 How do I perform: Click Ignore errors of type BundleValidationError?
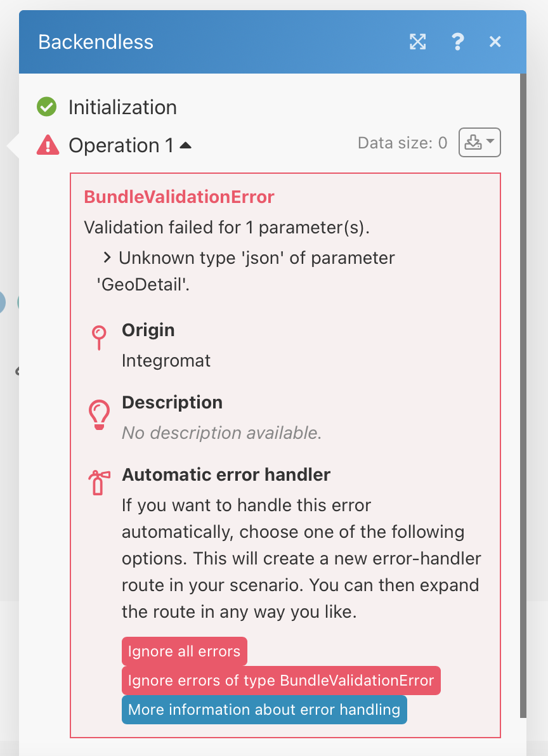pyautogui.click(x=281, y=681)
